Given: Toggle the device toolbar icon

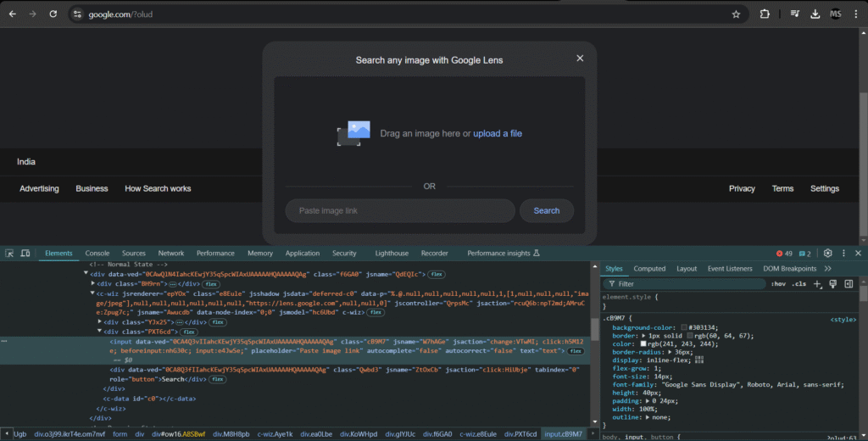Looking at the screenshot, I should (x=25, y=253).
